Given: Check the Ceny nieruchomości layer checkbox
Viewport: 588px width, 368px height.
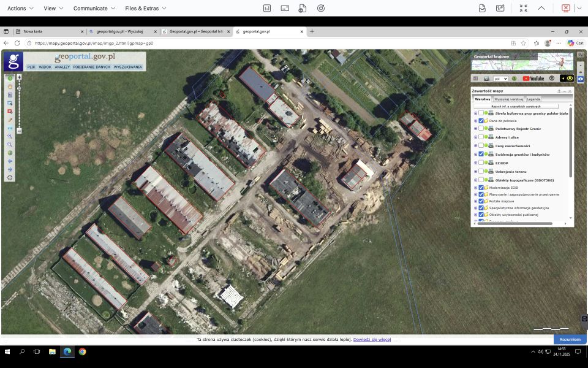Looking at the screenshot, I should (481, 146).
